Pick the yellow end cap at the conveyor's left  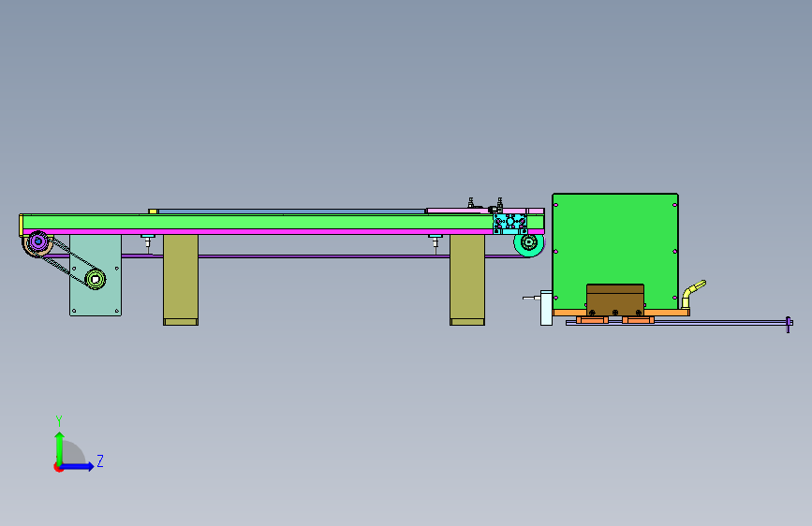click(21, 226)
